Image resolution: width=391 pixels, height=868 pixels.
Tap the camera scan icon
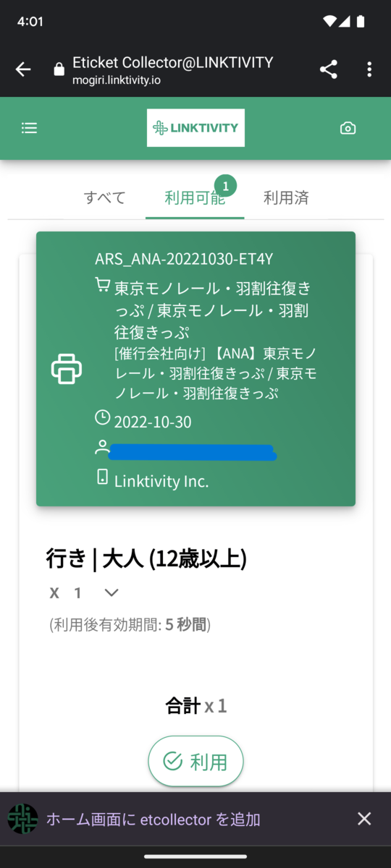[x=348, y=128]
